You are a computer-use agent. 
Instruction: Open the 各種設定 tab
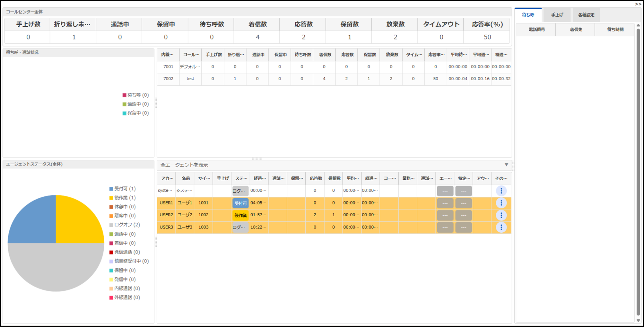(x=586, y=15)
